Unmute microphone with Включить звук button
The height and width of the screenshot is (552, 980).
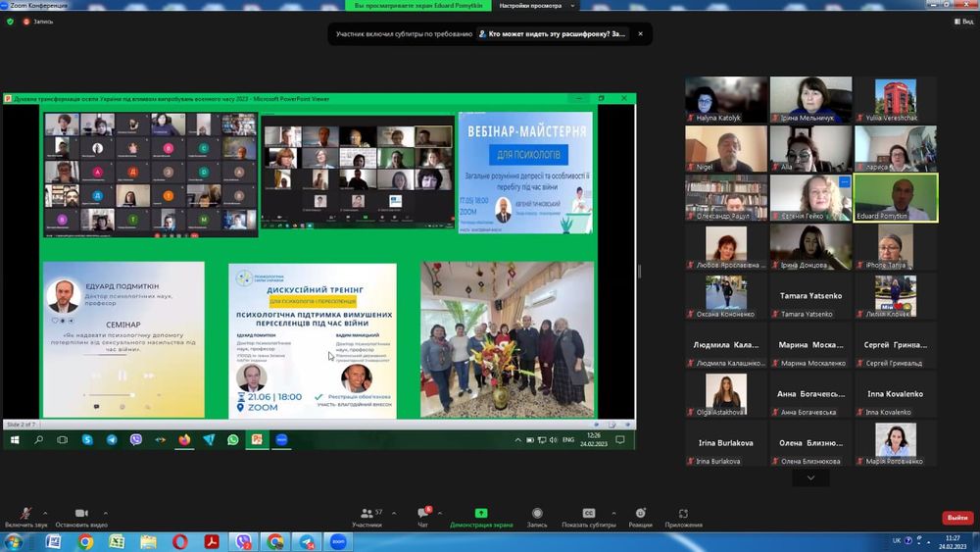(26, 514)
